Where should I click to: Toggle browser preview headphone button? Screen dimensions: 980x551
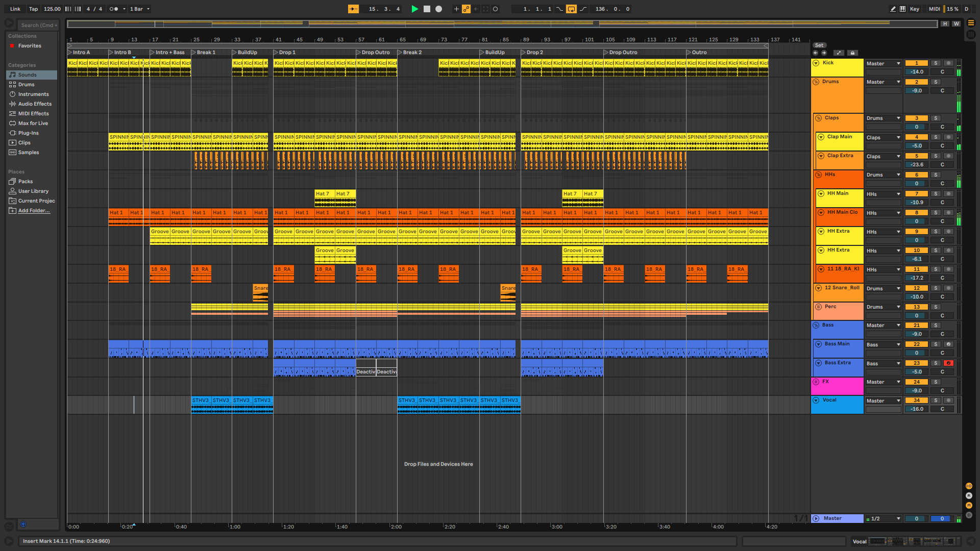click(23, 524)
